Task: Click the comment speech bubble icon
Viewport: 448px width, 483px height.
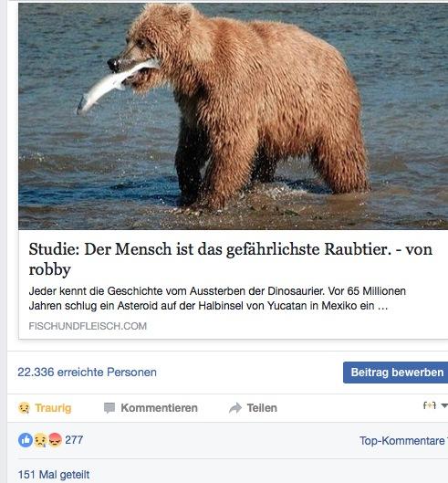Action: pyautogui.click(x=109, y=408)
